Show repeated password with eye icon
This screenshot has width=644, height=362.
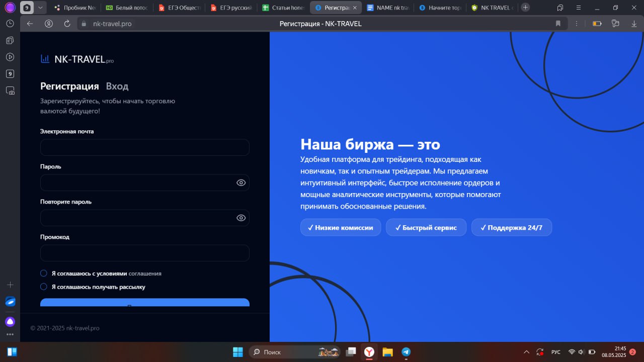pos(241,218)
